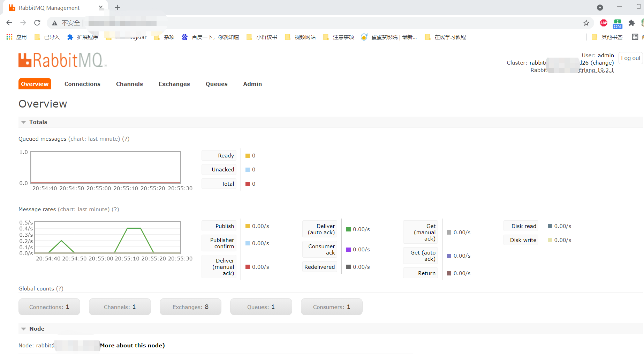This screenshot has height=354, width=644.
Task: Open the 杂项 bookmark folder
Action: [x=164, y=37]
